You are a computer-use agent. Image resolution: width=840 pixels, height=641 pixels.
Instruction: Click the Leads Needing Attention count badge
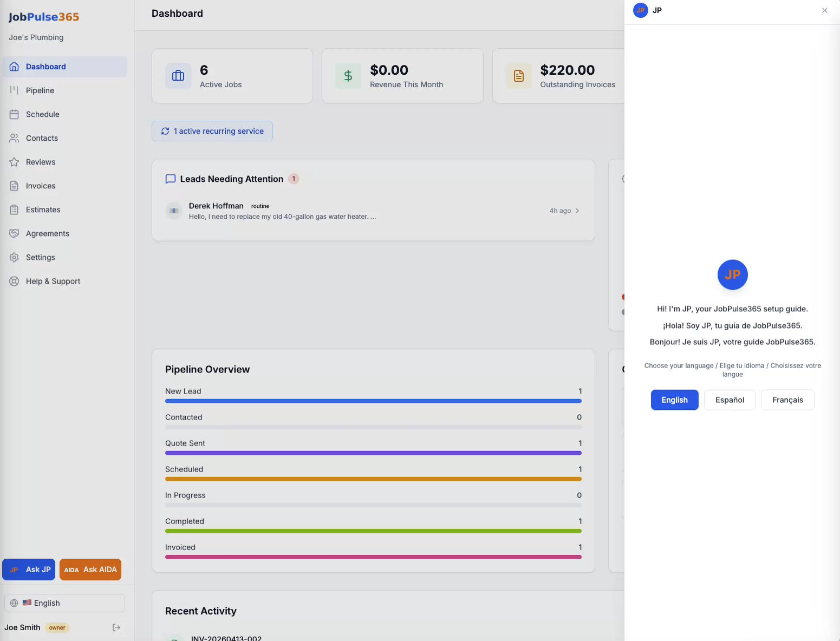tap(294, 179)
